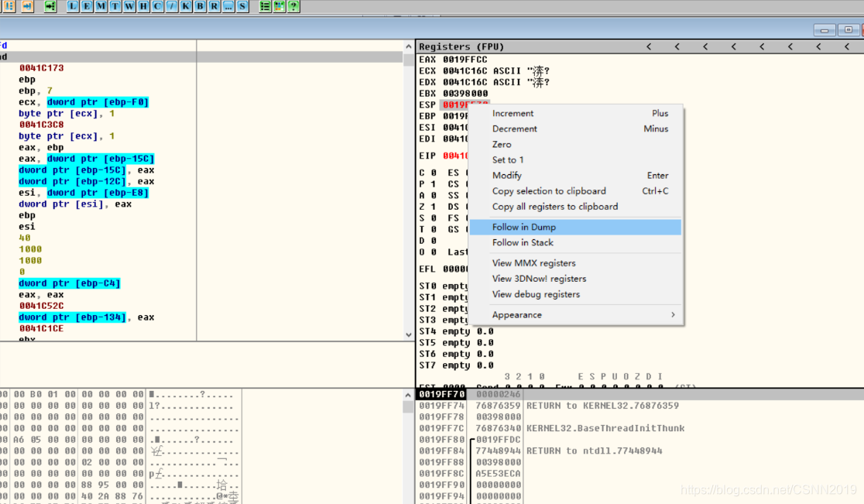Click hex dump pane scrollbar up arrow
This screenshot has width=864, height=504.
(x=408, y=395)
